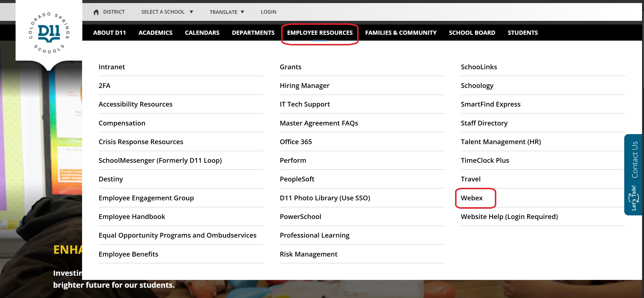Image resolution: width=644 pixels, height=298 pixels.
Task: Go to PowerSchool
Action: pyautogui.click(x=300, y=216)
